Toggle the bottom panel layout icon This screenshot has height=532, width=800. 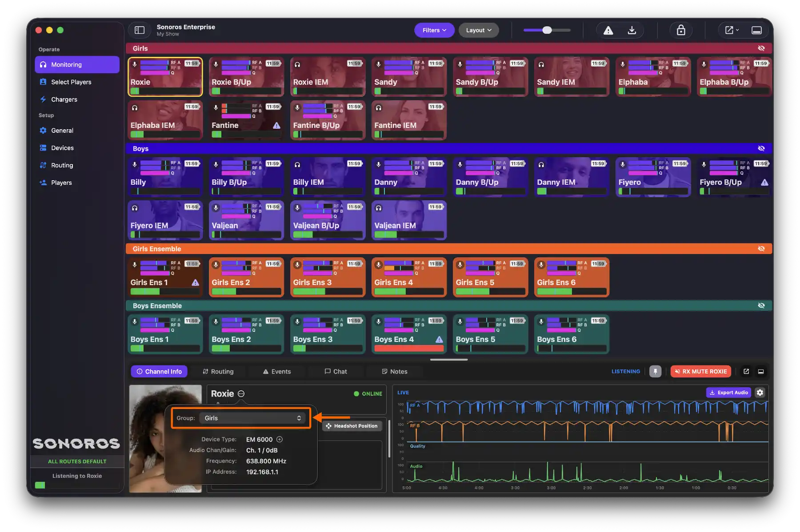(x=756, y=30)
